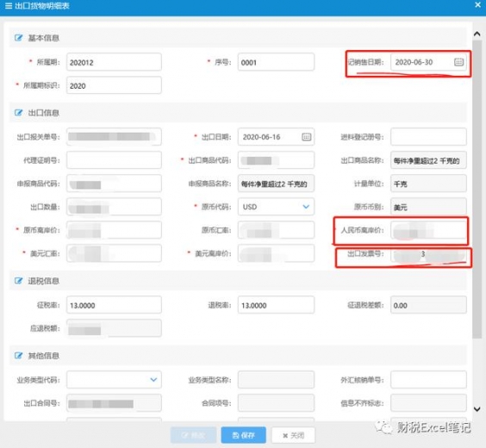Click the 计量单位 field showing 千克
Image resolution: width=486 pixels, height=448 pixels.
pyautogui.click(x=428, y=184)
